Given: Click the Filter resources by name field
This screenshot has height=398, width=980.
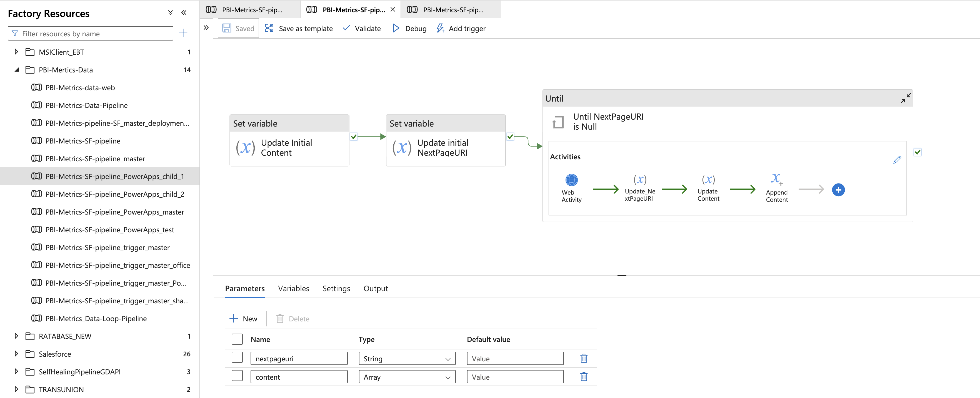Looking at the screenshot, I should (91, 34).
